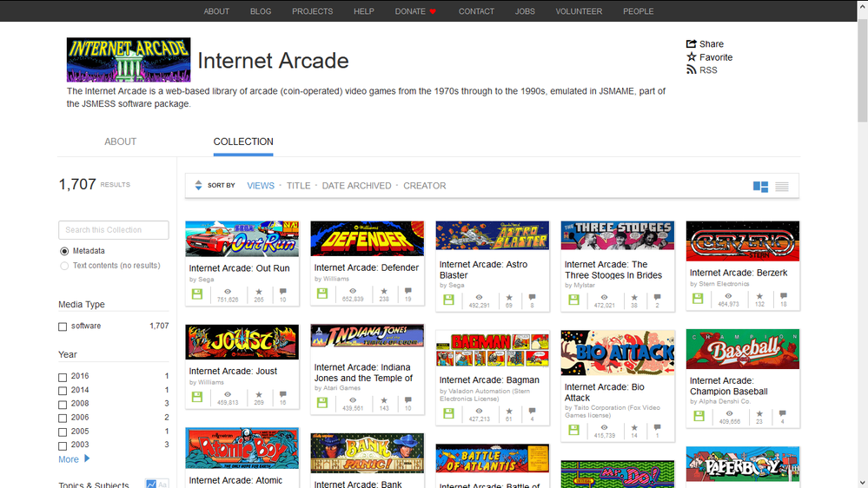The width and height of the screenshot is (868, 488).
Task: Check the software media type checkbox
Action: [x=63, y=326]
